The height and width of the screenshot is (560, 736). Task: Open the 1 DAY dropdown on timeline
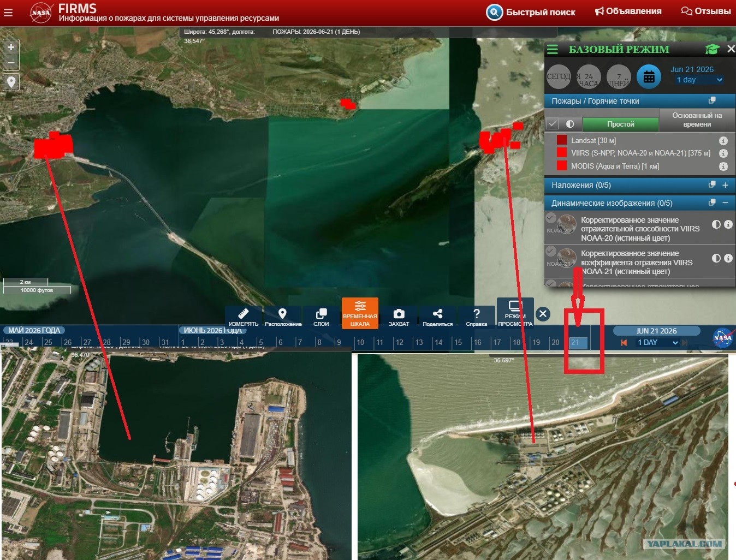pyautogui.click(x=657, y=343)
